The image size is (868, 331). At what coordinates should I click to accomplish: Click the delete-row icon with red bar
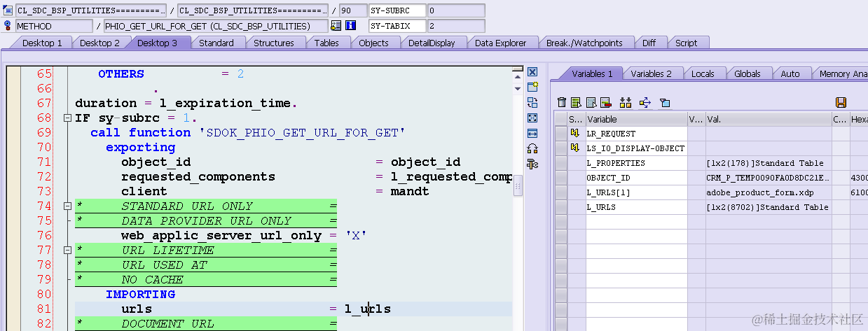point(605,103)
